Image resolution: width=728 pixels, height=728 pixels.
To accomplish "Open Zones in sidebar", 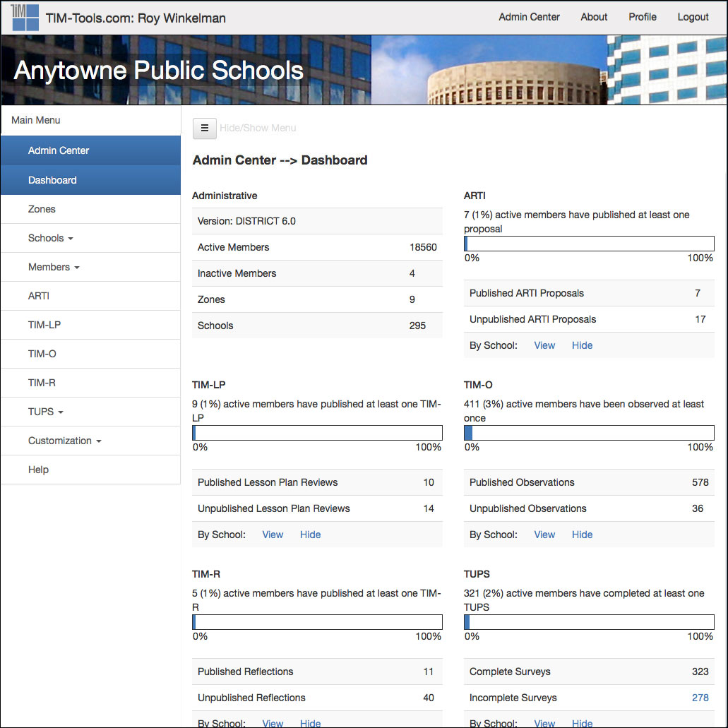I will coord(90,209).
